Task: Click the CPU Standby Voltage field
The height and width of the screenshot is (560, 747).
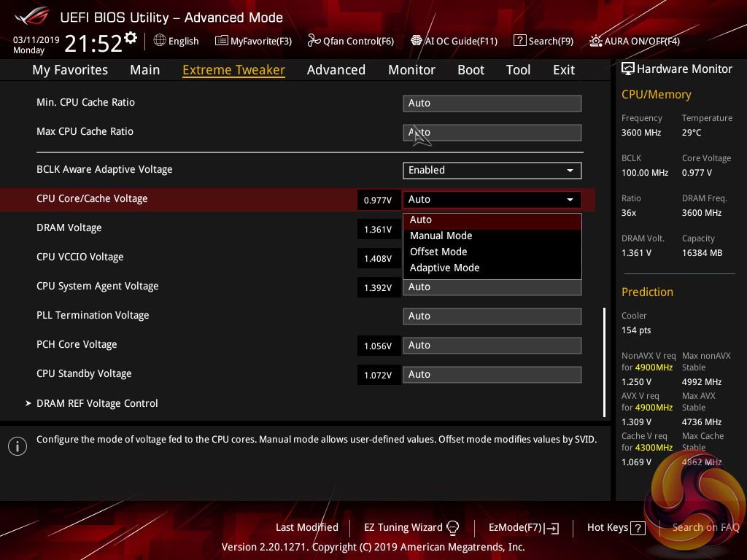Action: 492,374
